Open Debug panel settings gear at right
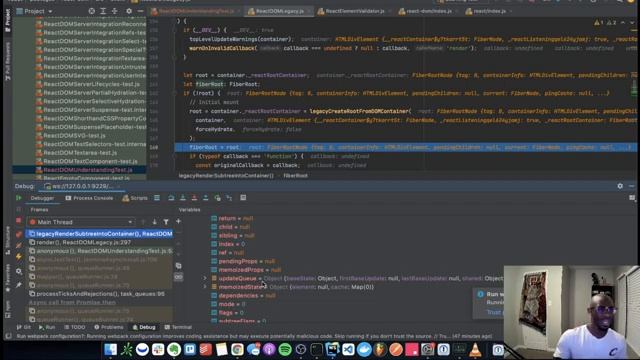This screenshot has width=640, height=360. (x=620, y=186)
